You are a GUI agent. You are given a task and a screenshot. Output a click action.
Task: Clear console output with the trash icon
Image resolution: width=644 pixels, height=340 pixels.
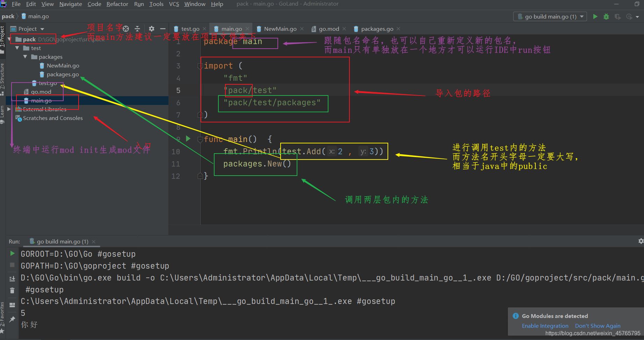[12, 290]
